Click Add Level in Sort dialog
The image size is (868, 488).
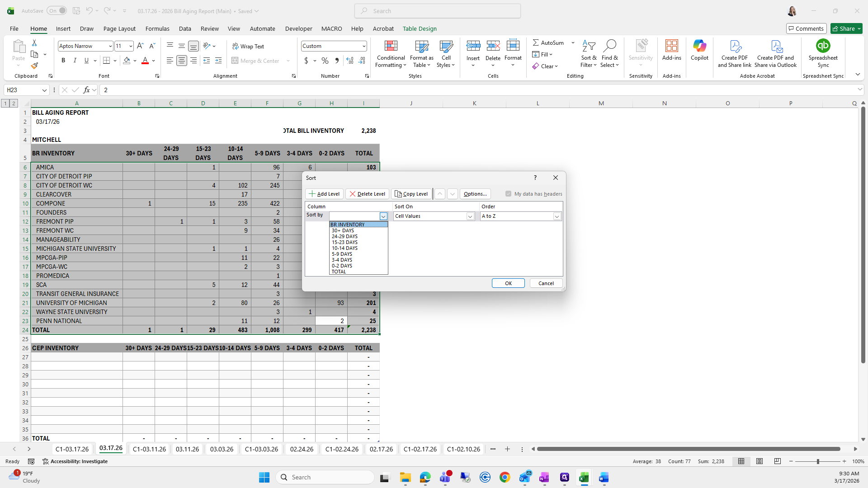[324, 194]
